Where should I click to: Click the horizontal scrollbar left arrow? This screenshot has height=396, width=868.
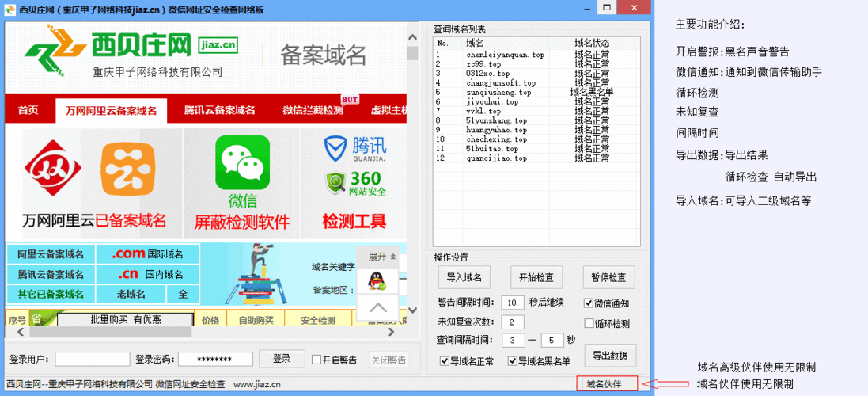(21, 332)
